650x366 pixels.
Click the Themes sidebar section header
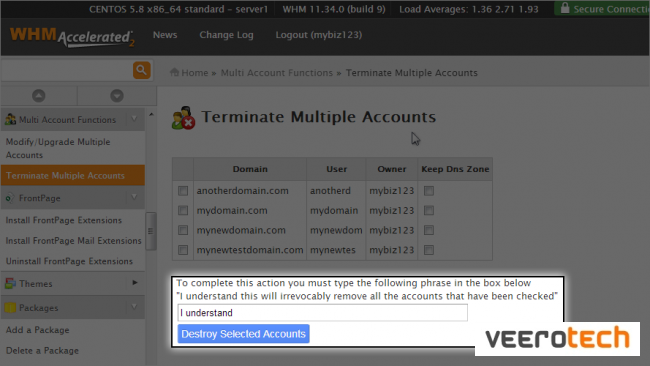pos(73,284)
